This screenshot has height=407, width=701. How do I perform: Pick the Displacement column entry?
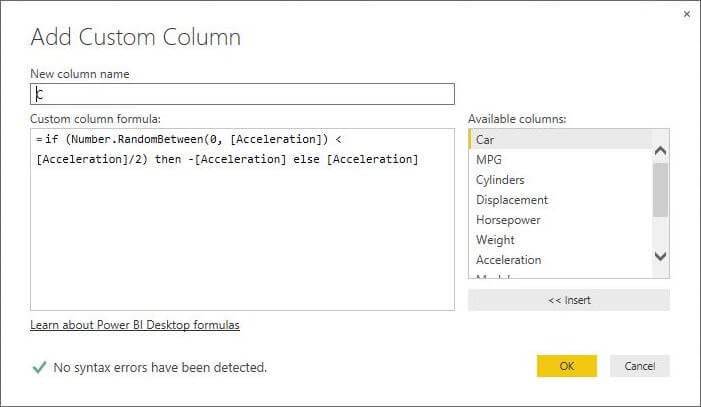(x=512, y=199)
